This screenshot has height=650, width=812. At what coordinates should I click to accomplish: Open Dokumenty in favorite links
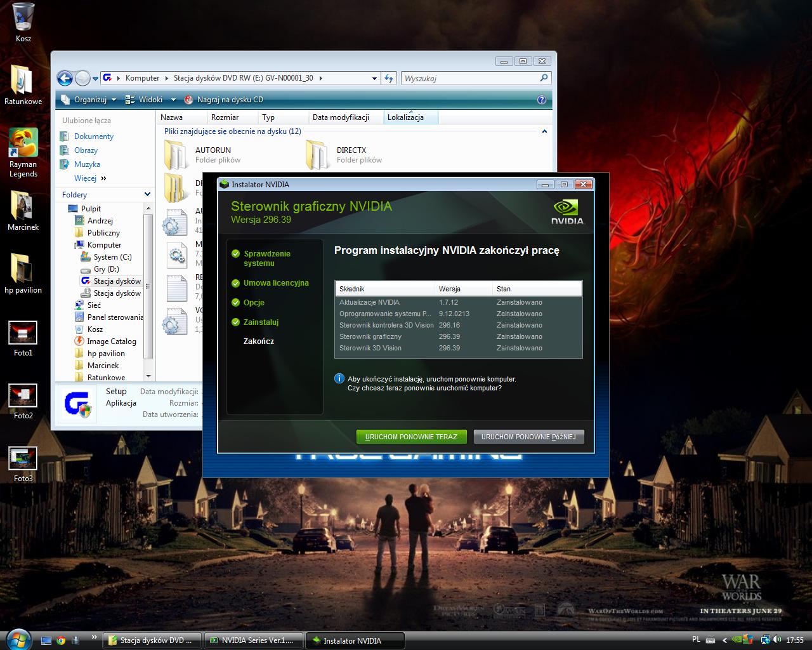tap(86, 136)
